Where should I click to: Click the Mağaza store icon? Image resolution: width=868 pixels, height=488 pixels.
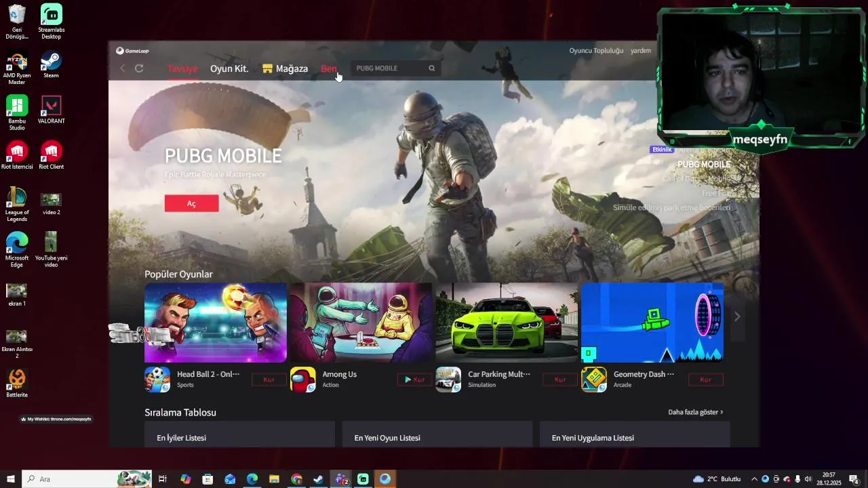(267, 68)
